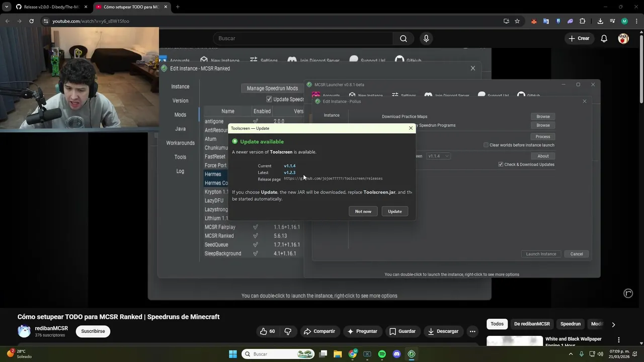Toggle SeedQueue mod enabled checkmark
644x362 pixels.
pos(256,244)
